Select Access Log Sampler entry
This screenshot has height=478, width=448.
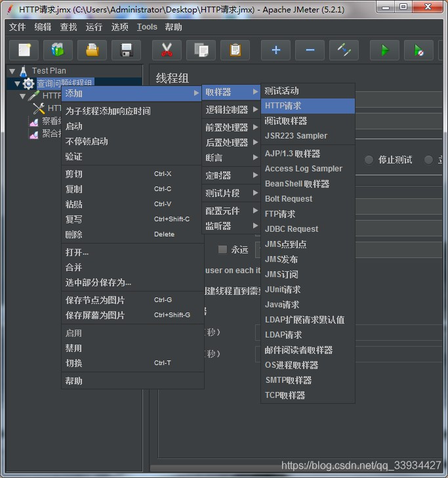point(308,169)
